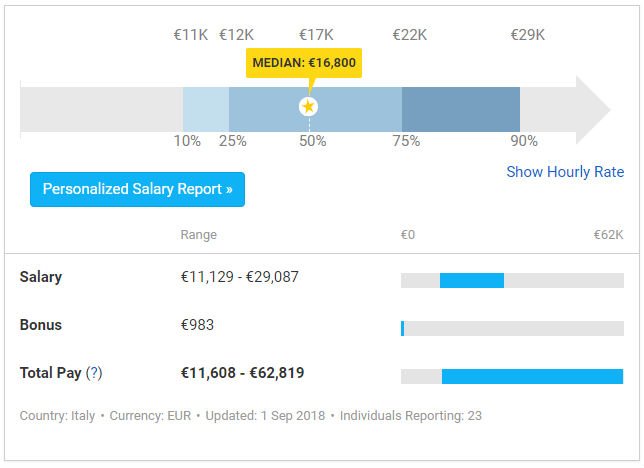644x468 pixels.
Task: Click the yellow MEDIAN: €16,800 tooltip
Action: pyautogui.click(x=304, y=63)
